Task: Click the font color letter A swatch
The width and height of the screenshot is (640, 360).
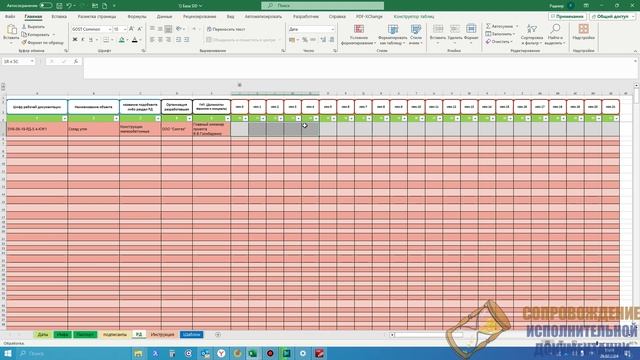Action: pyautogui.click(x=135, y=40)
